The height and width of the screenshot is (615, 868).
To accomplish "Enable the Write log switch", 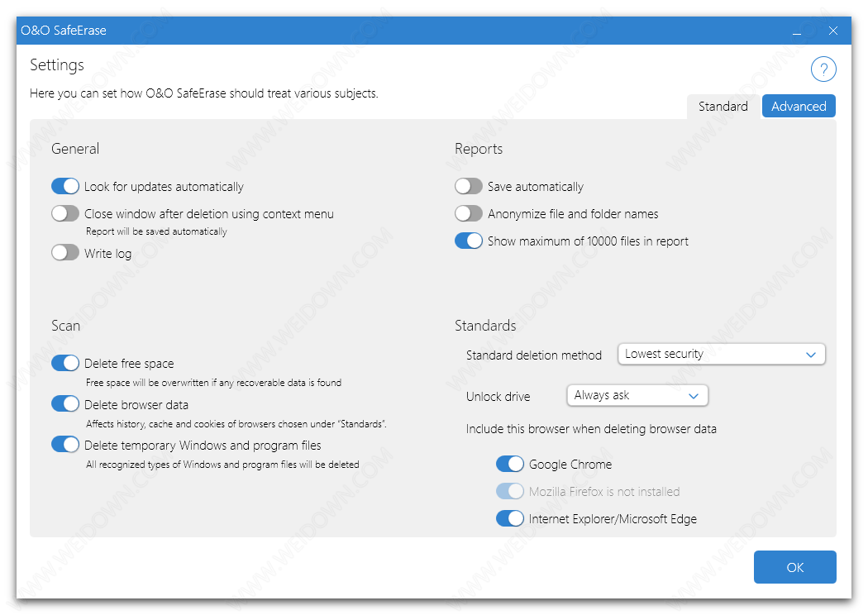I will coord(65,253).
